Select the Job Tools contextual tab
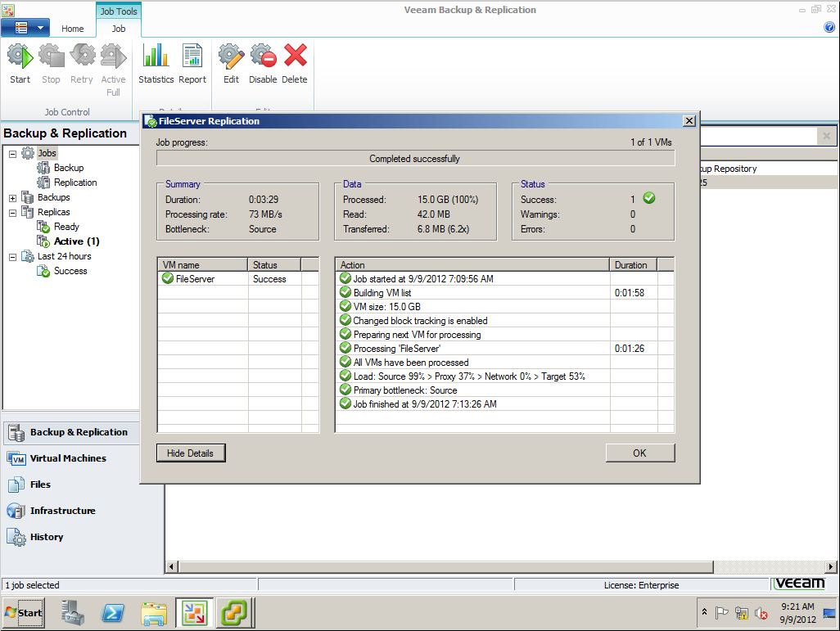The height and width of the screenshot is (631, 840). tap(119, 11)
